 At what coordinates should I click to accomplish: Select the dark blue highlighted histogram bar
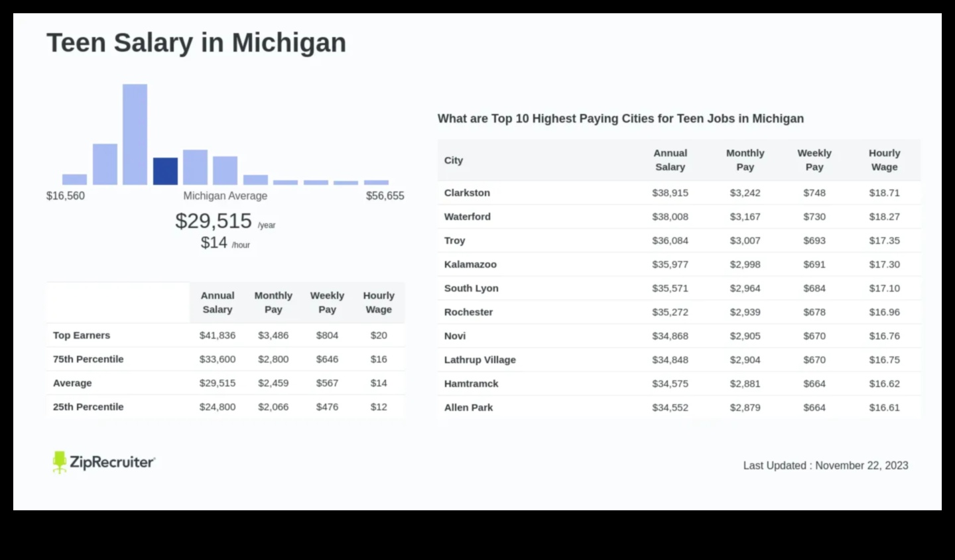[165, 171]
